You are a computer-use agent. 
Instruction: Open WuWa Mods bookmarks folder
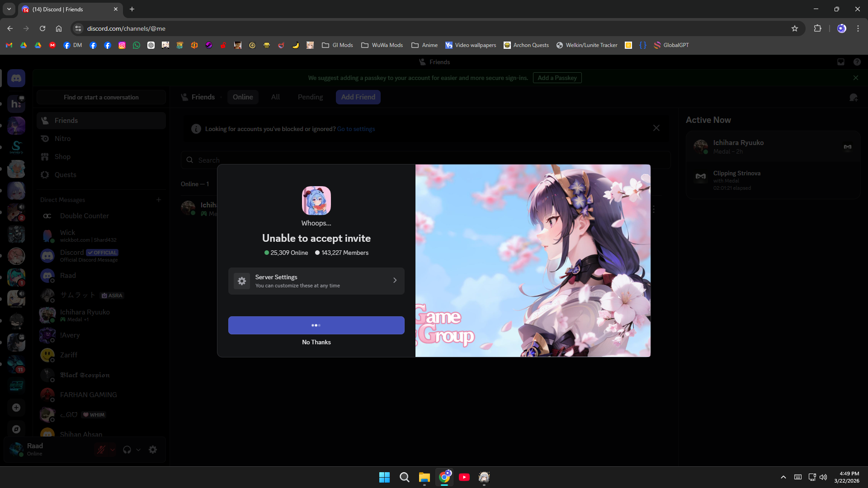(x=382, y=45)
